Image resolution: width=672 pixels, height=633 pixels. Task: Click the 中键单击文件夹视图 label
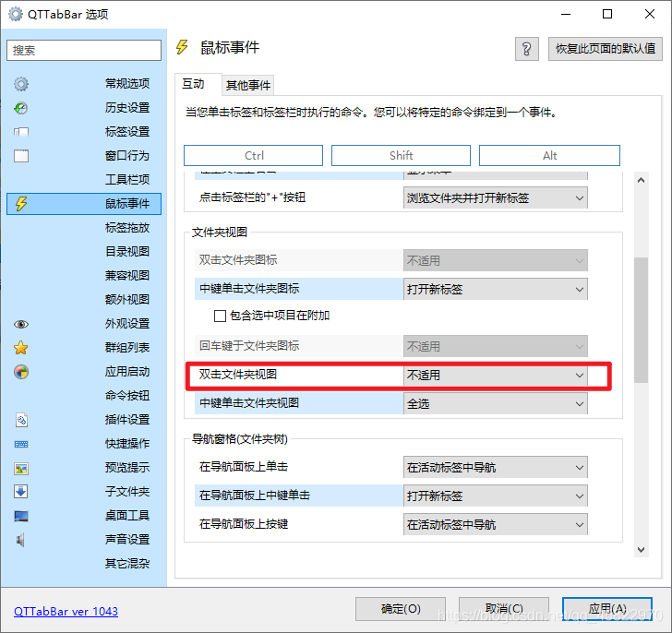[x=249, y=403]
